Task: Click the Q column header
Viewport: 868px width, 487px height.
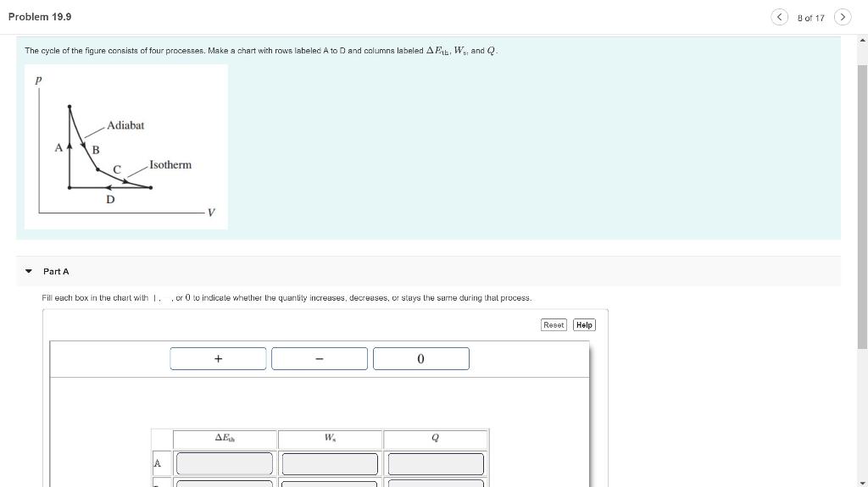Action: [x=435, y=439]
